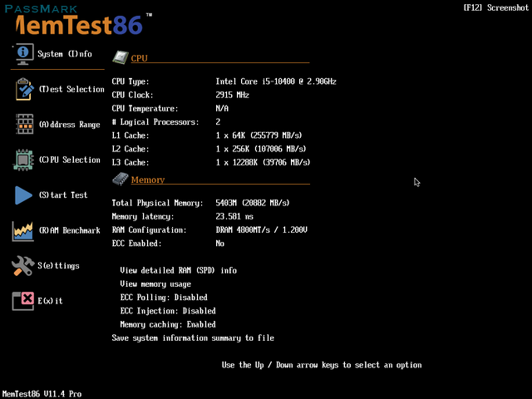Select View detailed RAM (SPD) info

[179, 270]
